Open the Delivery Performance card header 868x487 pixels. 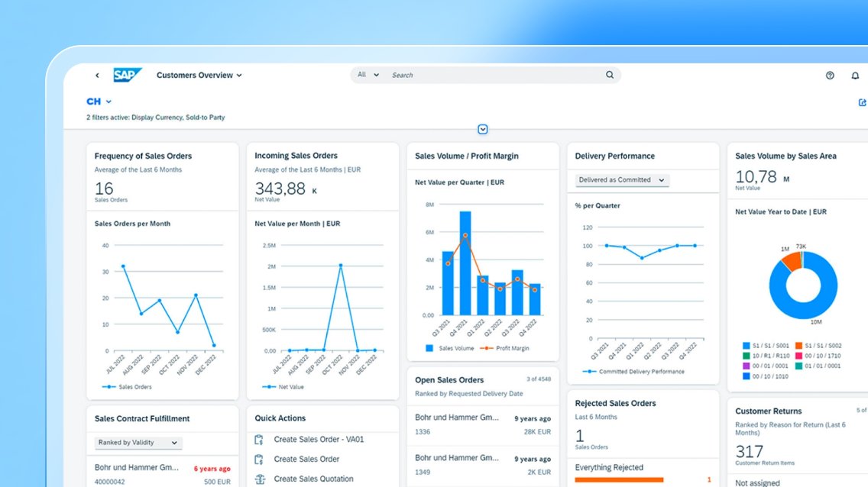(643, 156)
